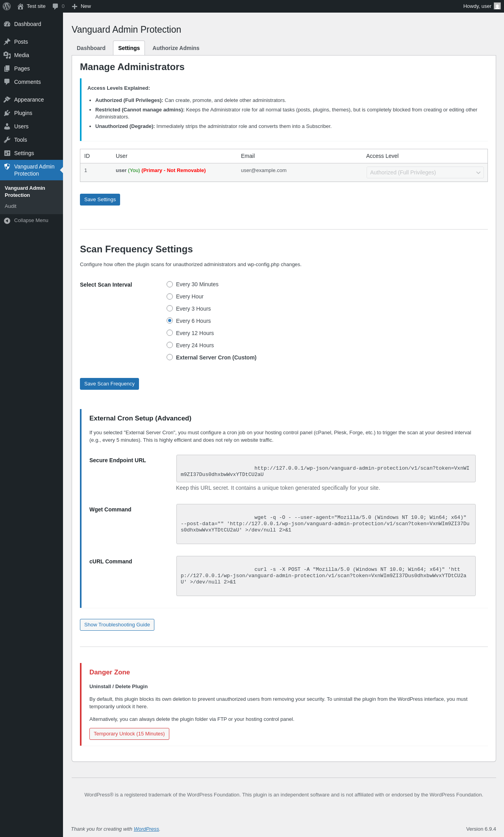Click the Save Scan Frequency button
Screen dimensions: 504x837
(109, 384)
